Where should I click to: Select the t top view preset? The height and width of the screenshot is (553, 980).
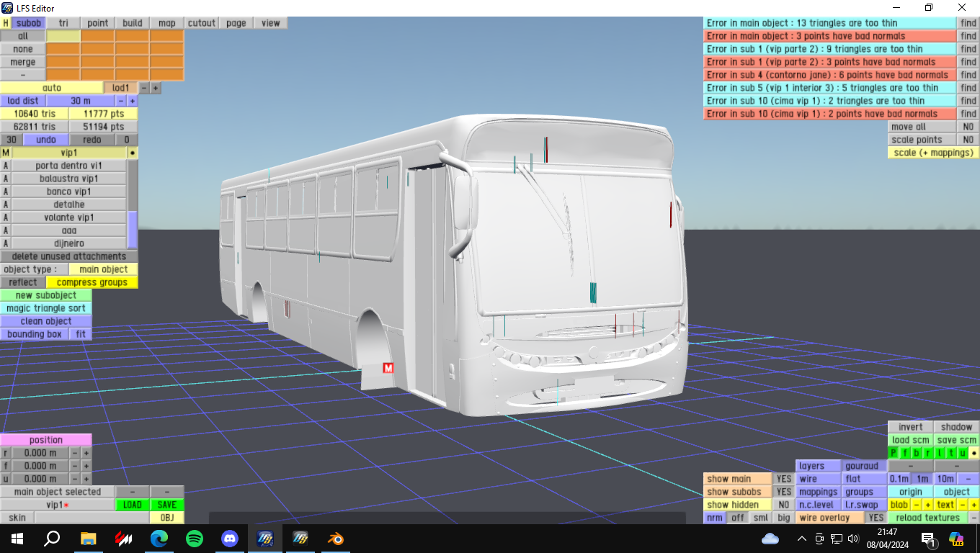pos(951,453)
